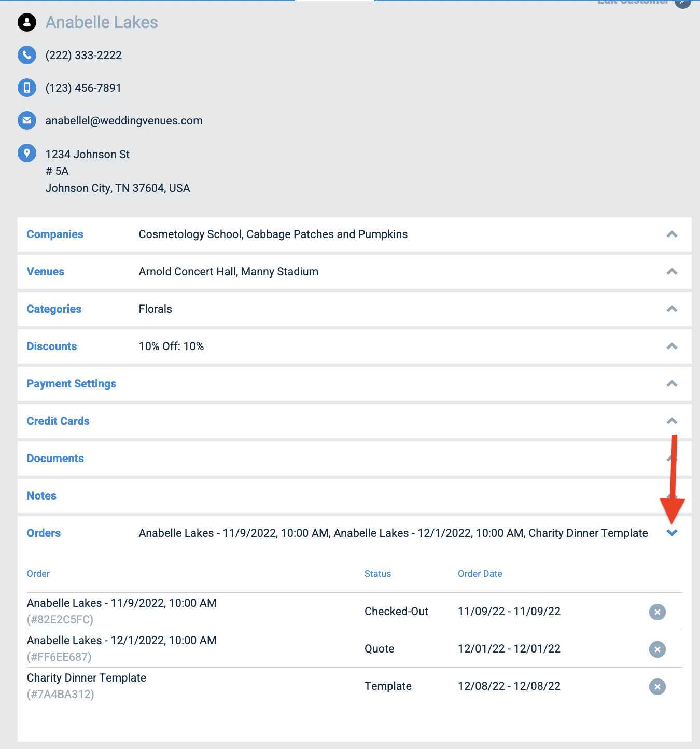700x749 pixels.
Task: Sort by the Order column header
Action: [x=38, y=574]
